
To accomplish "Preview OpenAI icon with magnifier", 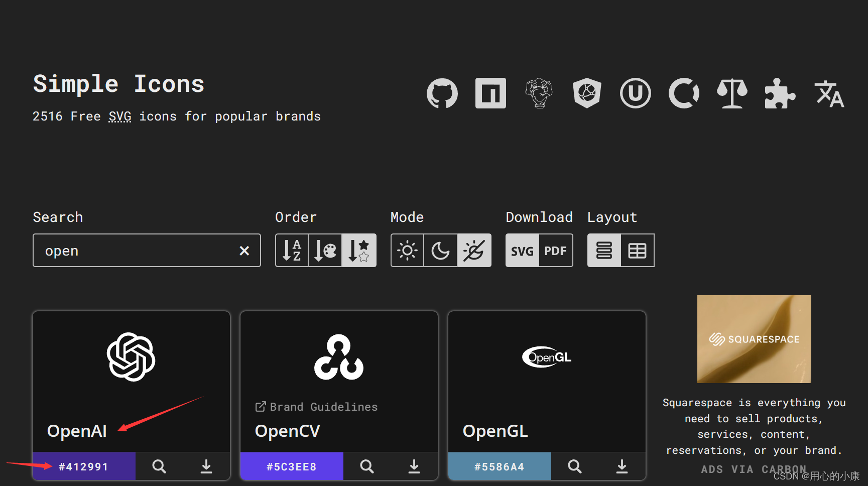I will coord(159,466).
